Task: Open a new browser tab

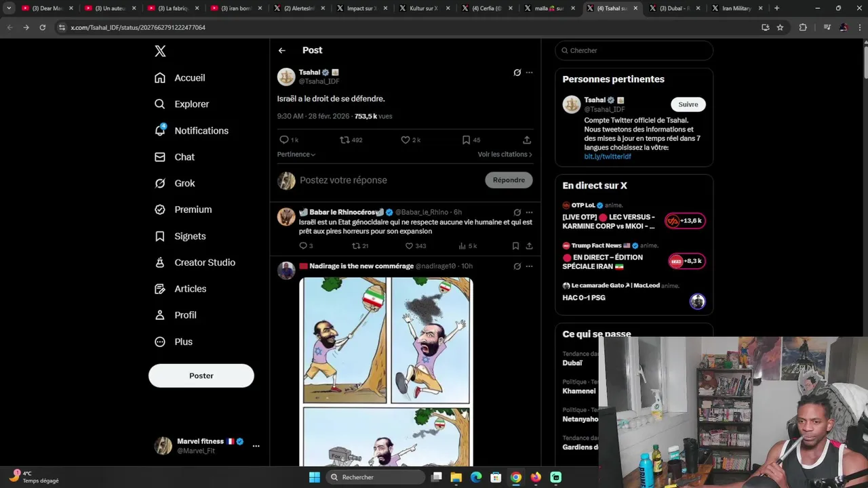Action: (x=776, y=8)
